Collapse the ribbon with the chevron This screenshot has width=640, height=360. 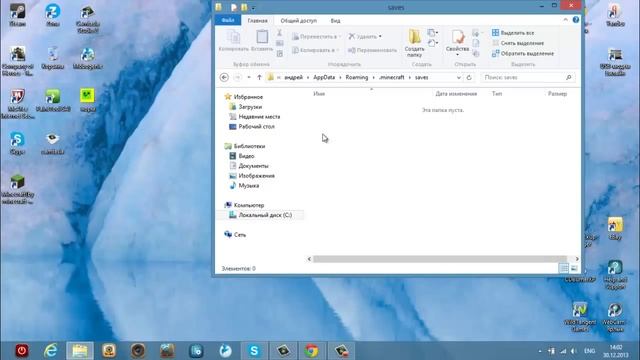565,20
